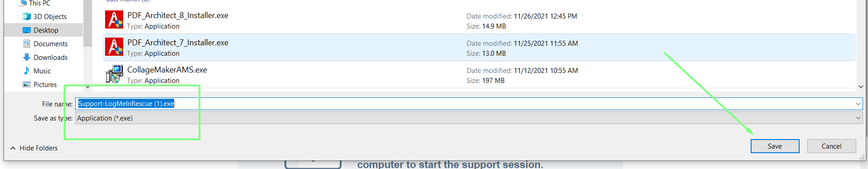This screenshot has width=868, height=169.
Task: Open the Pictures folder icon
Action: pyautogui.click(x=27, y=84)
